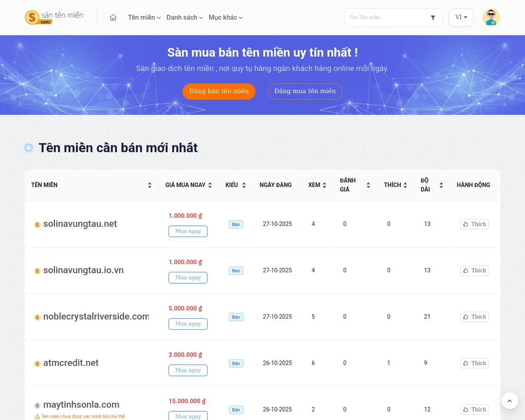Click the Ngày đăng column header
525x420 pixels.
point(276,185)
